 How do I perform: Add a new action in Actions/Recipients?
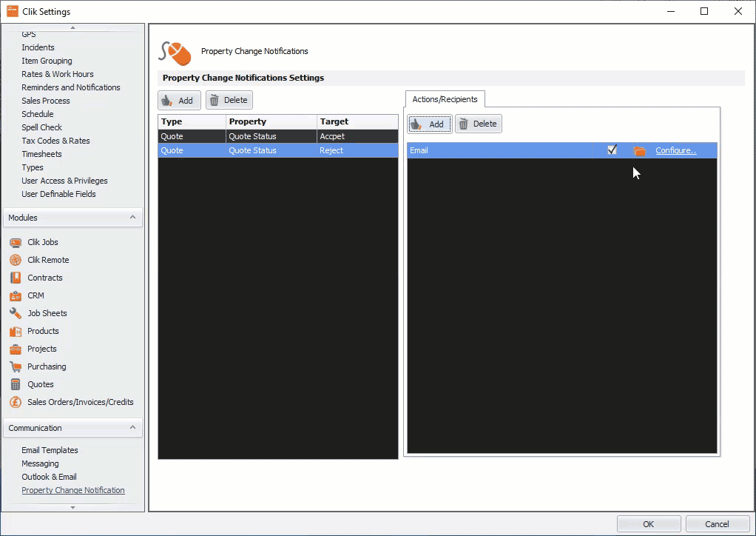click(x=430, y=124)
